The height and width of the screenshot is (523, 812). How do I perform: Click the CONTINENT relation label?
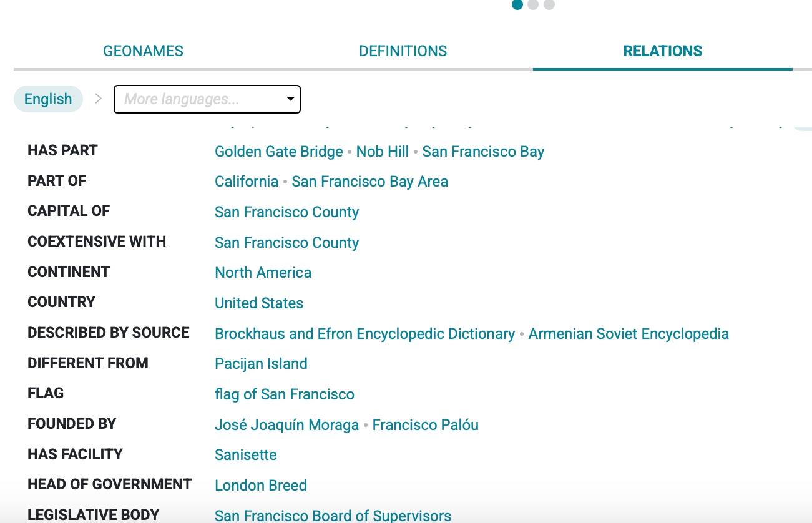(69, 272)
